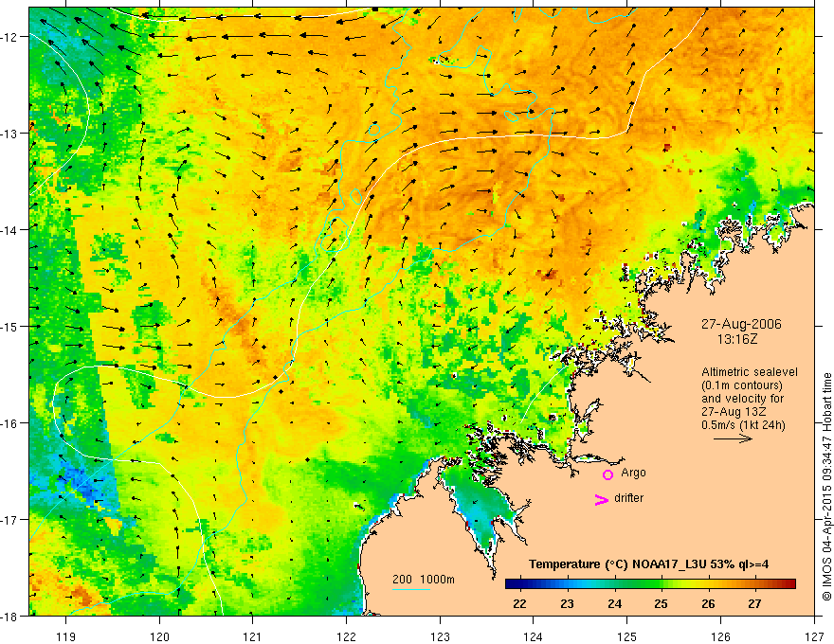Click color bar tick label 24
834x644 pixels.
614,603
